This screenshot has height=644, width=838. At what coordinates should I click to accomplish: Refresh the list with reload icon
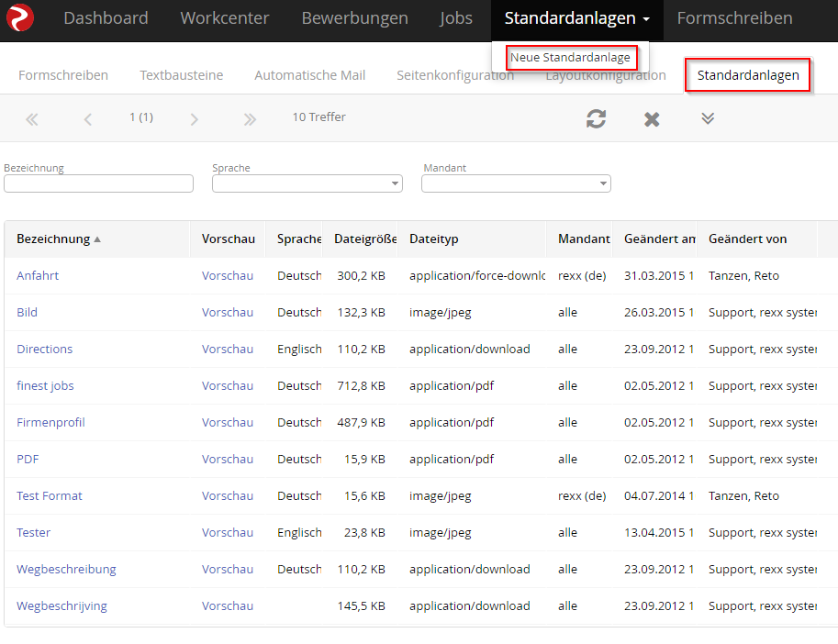pyautogui.click(x=596, y=118)
